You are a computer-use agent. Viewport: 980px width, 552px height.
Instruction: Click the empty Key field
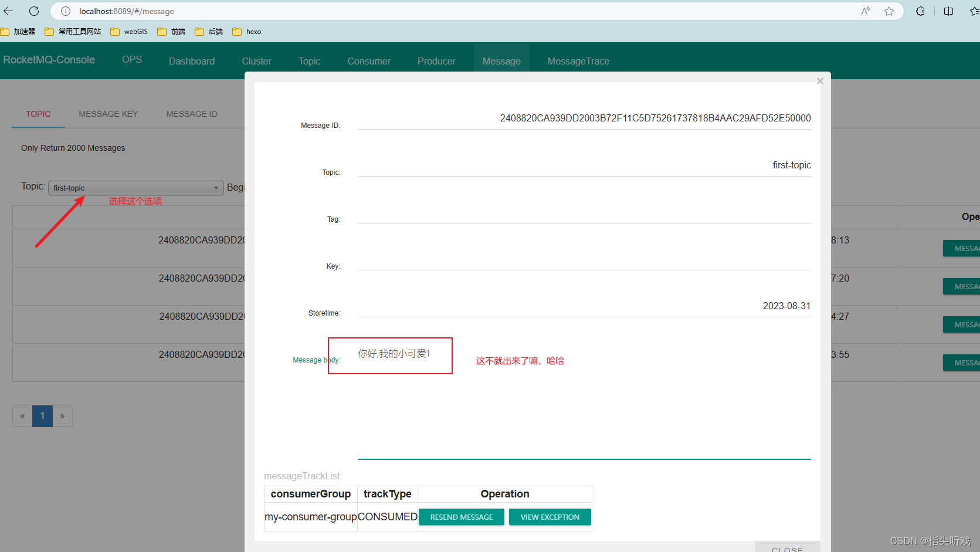[x=585, y=259]
